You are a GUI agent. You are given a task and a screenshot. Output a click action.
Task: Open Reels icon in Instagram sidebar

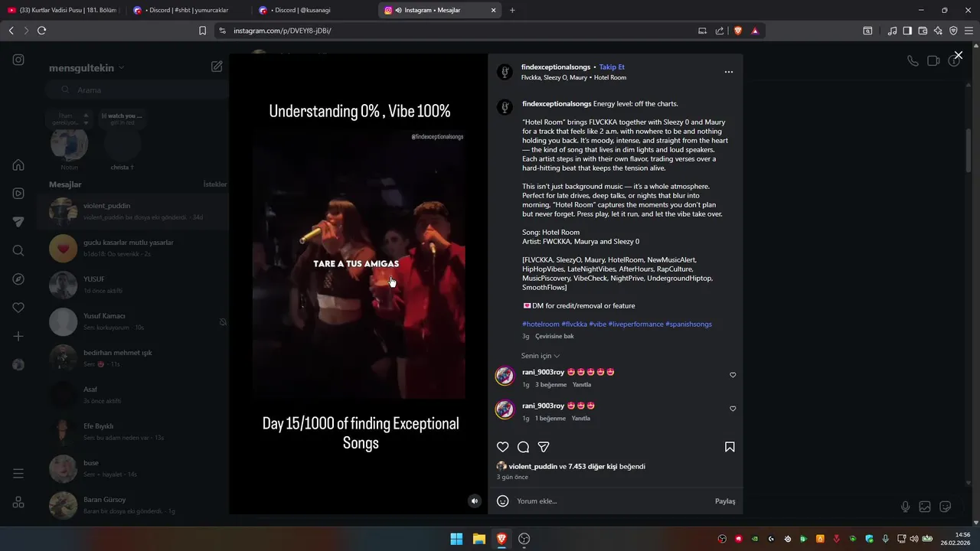pos(18,194)
